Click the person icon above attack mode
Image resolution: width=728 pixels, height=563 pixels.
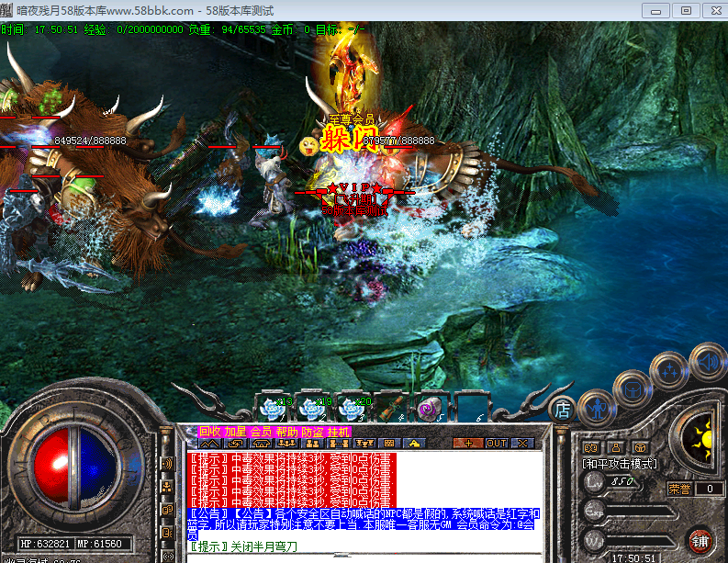pyautogui.click(x=616, y=448)
